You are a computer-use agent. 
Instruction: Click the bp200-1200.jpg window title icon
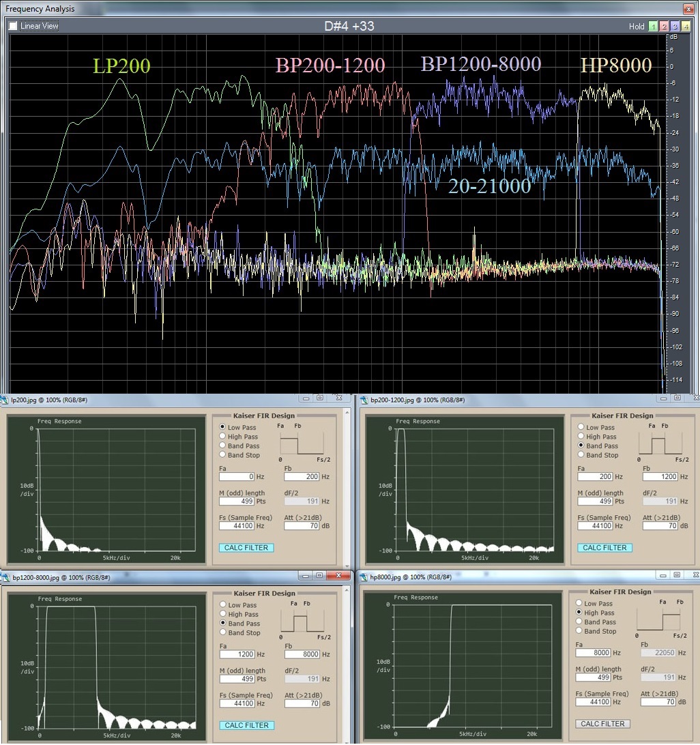363,400
